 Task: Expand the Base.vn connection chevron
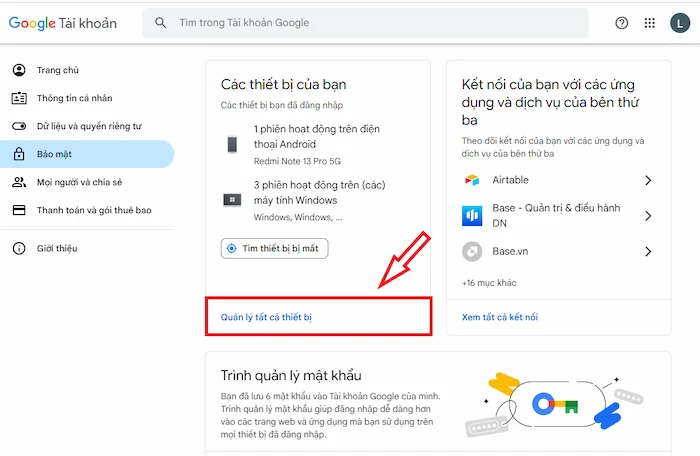[648, 251]
